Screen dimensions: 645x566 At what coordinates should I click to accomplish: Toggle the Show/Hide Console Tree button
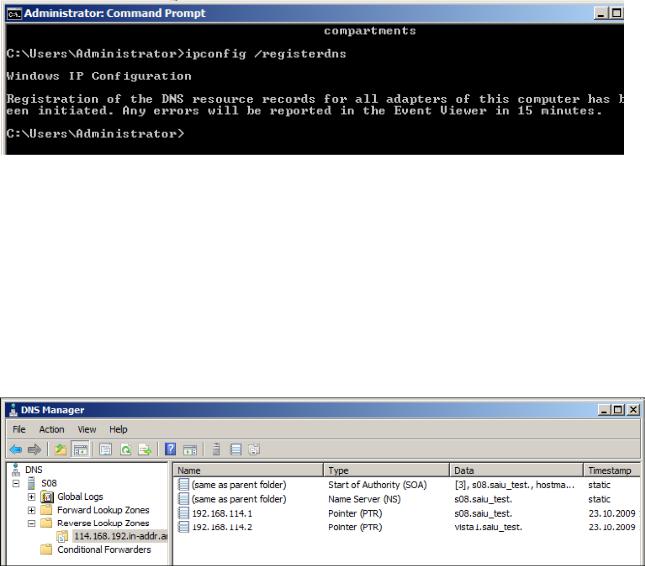tap(81, 449)
